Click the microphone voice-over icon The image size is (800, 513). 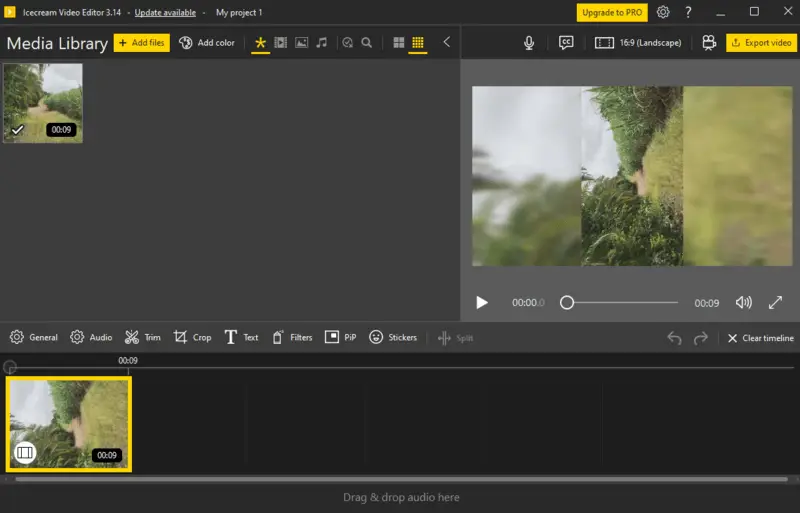point(529,43)
